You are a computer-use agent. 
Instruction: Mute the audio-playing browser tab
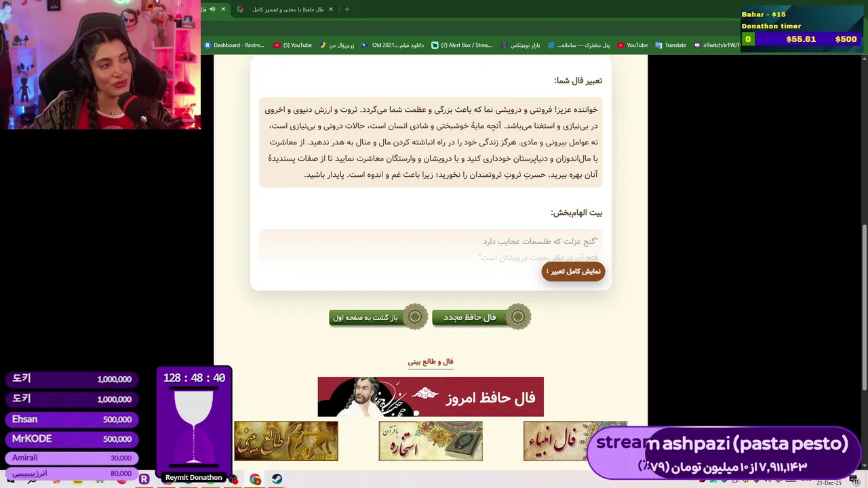(x=212, y=9)
